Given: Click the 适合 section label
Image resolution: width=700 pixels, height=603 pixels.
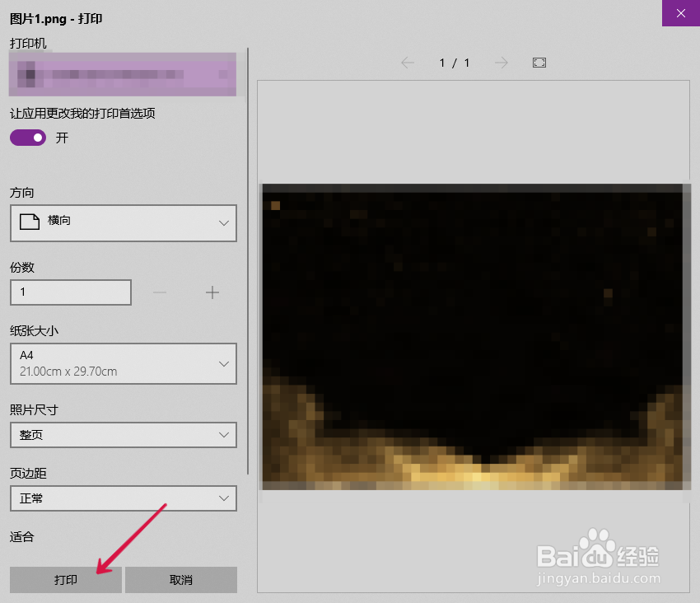Looking at the screenshot, I should tap(22, 536).
